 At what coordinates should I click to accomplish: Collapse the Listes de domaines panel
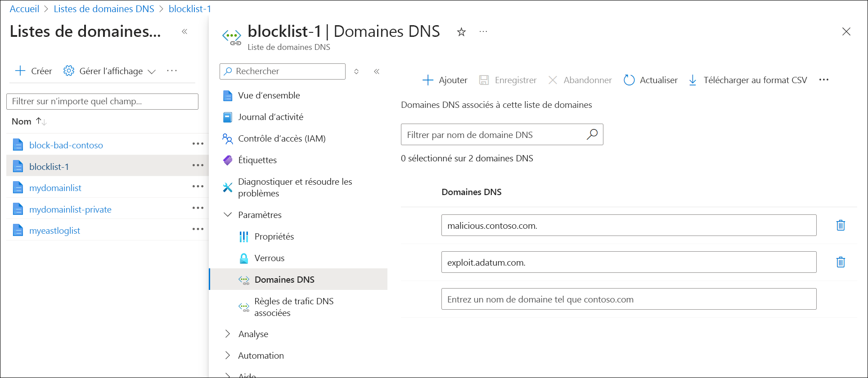click(x=184, y=31)
